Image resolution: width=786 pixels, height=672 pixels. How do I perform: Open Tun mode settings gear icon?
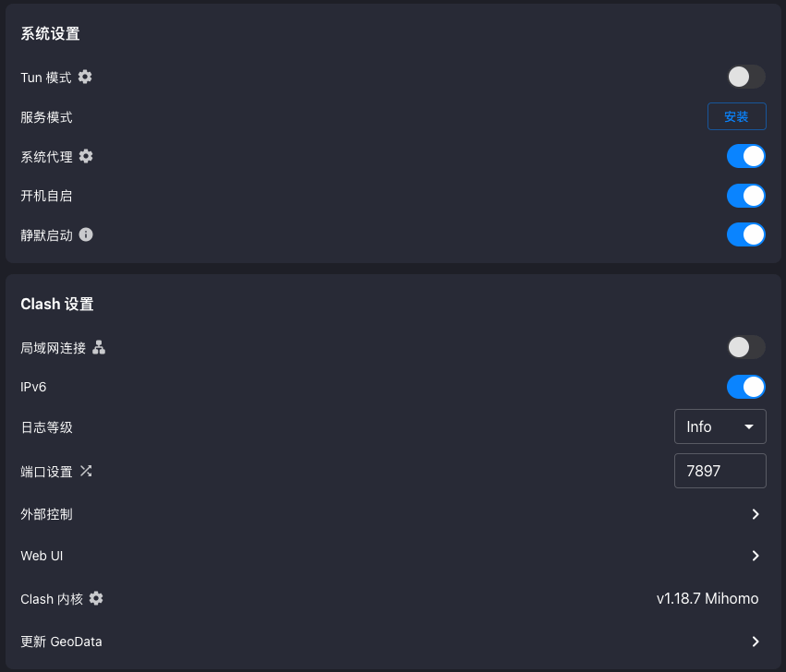(85, 77)
